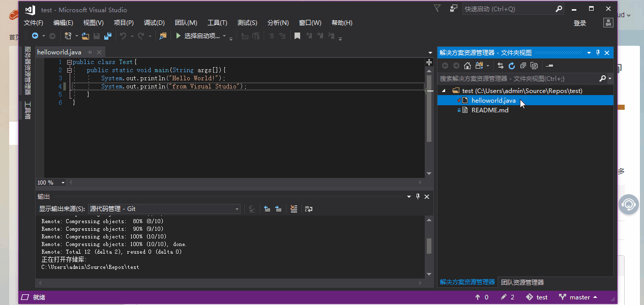Click the Open File folder icon

(85, 36)
